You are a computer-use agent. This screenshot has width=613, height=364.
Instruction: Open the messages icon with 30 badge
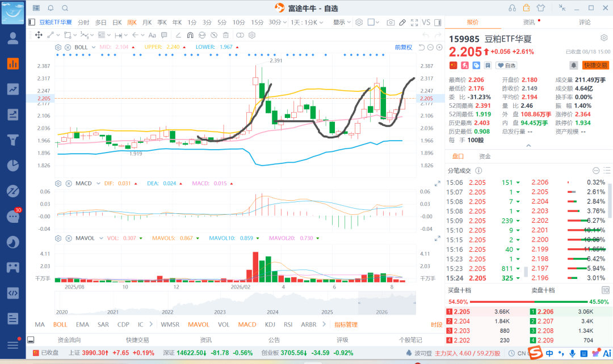point(13,216)
